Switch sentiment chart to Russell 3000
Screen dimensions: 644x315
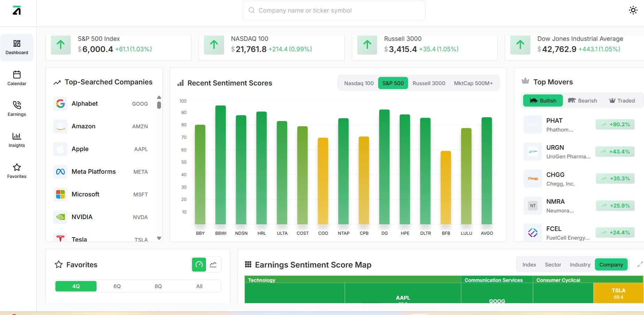[429, 83]
